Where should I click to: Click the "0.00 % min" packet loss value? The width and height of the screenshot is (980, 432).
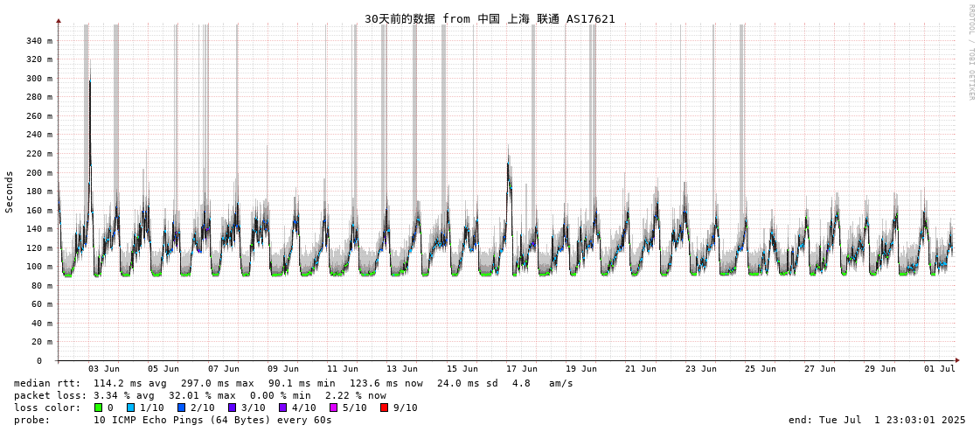coord(281,395)
